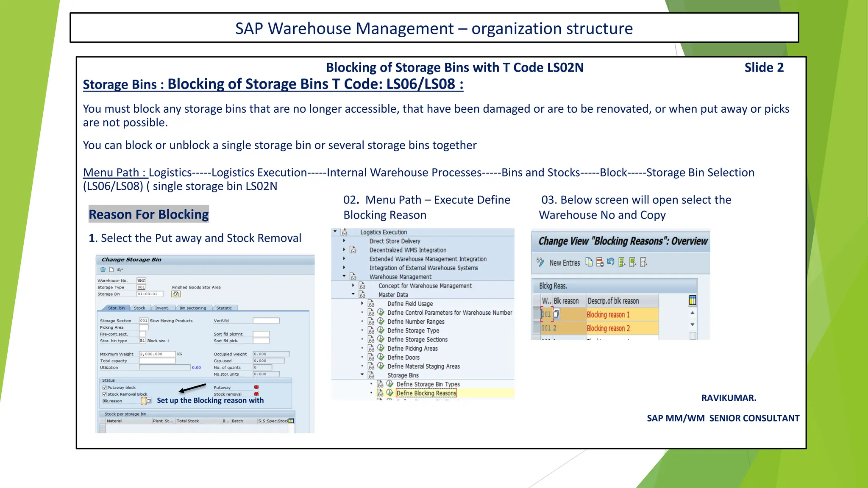
Task: Click the refresh button beside Storage Bin 01-03-01
Action: (x=176, y=294)
